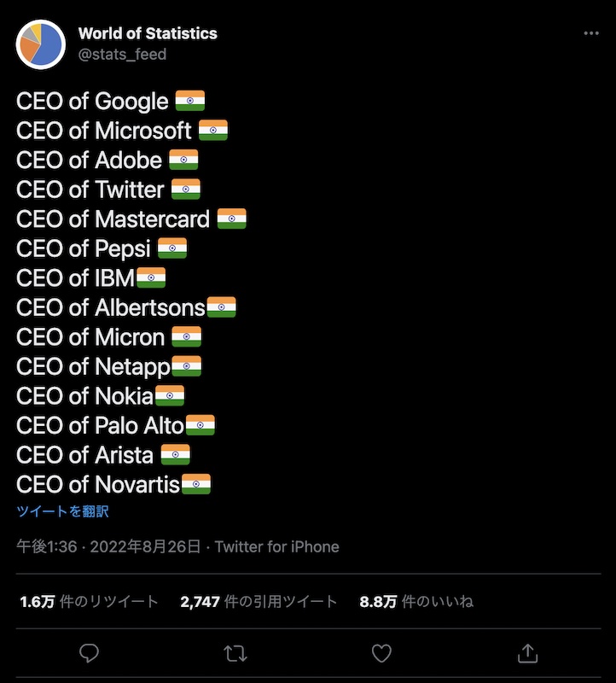Viewport: 616px width, 683px height.
Task: Click the World of Statistics display name
Action: [x=148, y=33]
